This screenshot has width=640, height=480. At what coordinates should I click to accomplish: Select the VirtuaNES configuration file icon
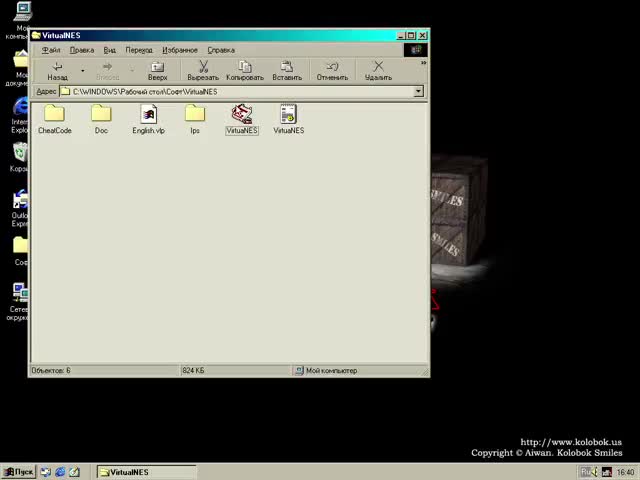288,115
